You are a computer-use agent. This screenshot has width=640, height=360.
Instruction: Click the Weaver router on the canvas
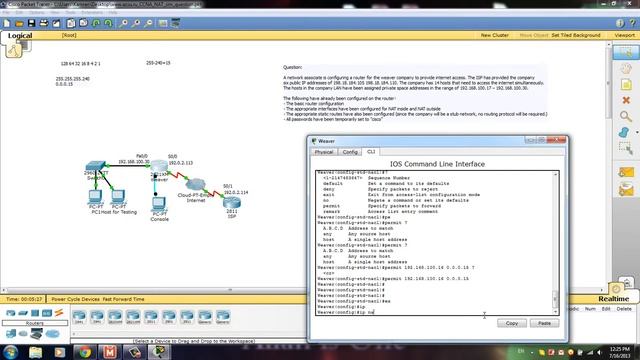[159, 166]
